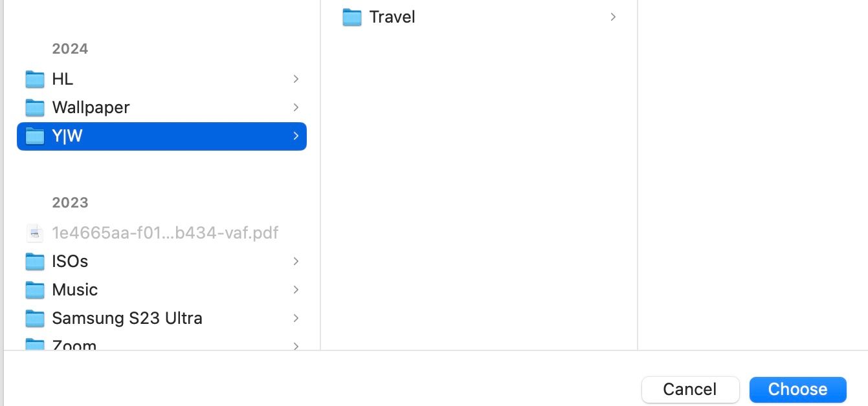868x406 pixels.
Task: Select the Zoom folder icon
Action: click(34, 344)
